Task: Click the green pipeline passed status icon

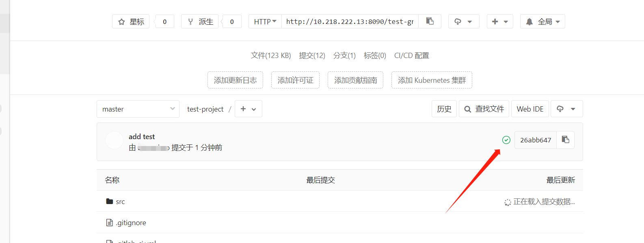Action: [506, 140]
